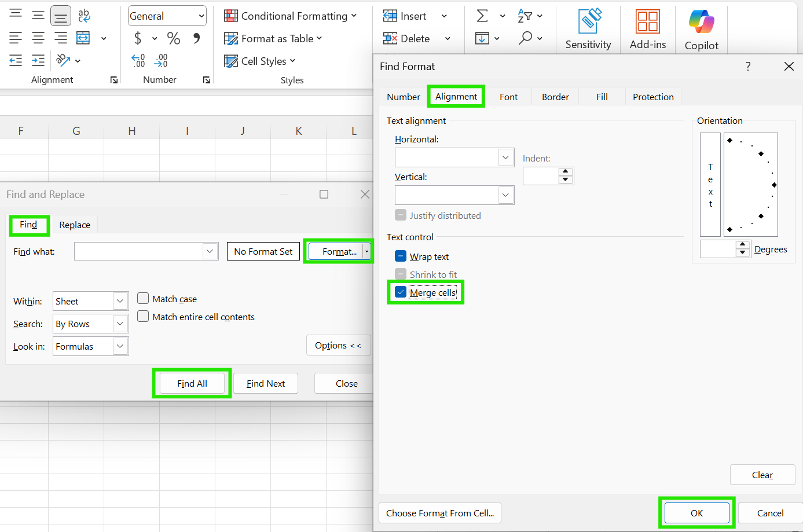This screenshot has height=532, width=803.
Task: Click the Decrease Decimal icon
Action: click(161, 60)
